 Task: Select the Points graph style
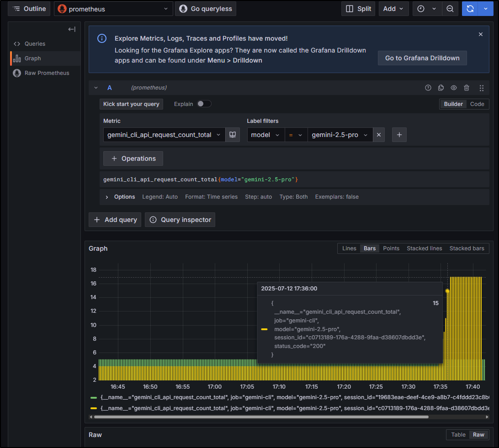(391, 248)
